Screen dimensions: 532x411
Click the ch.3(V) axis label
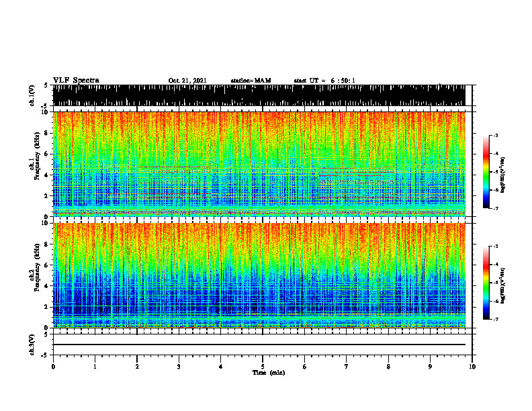point(32,345)
